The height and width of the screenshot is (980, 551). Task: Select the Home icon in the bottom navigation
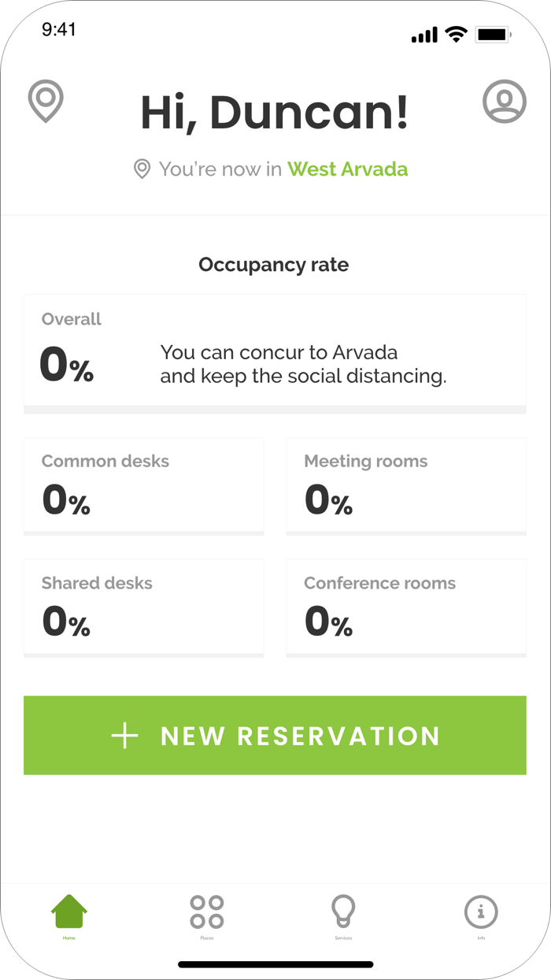(x=69, y=910)
